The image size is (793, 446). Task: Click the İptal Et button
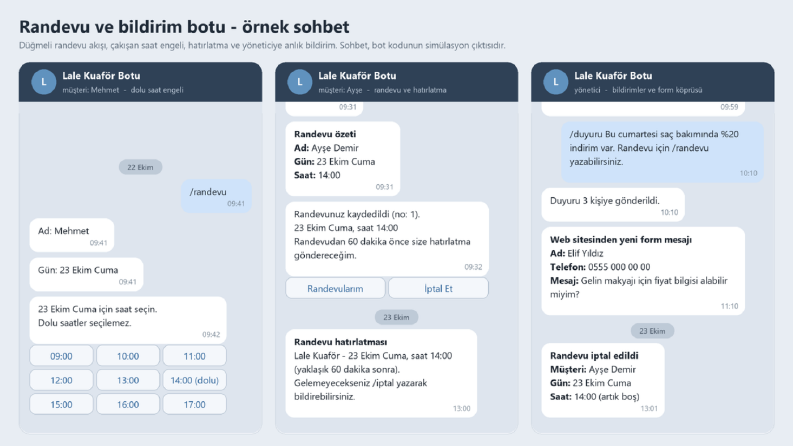click(438, 288)
